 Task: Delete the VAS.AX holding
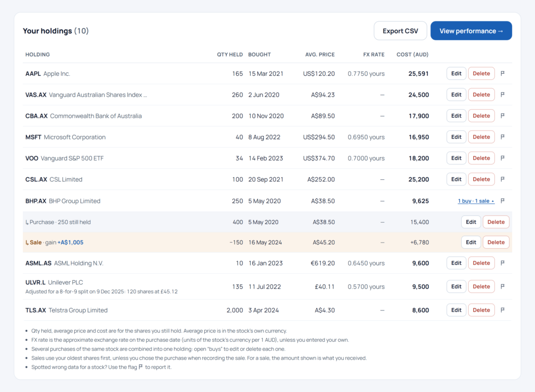coord(481,95)
